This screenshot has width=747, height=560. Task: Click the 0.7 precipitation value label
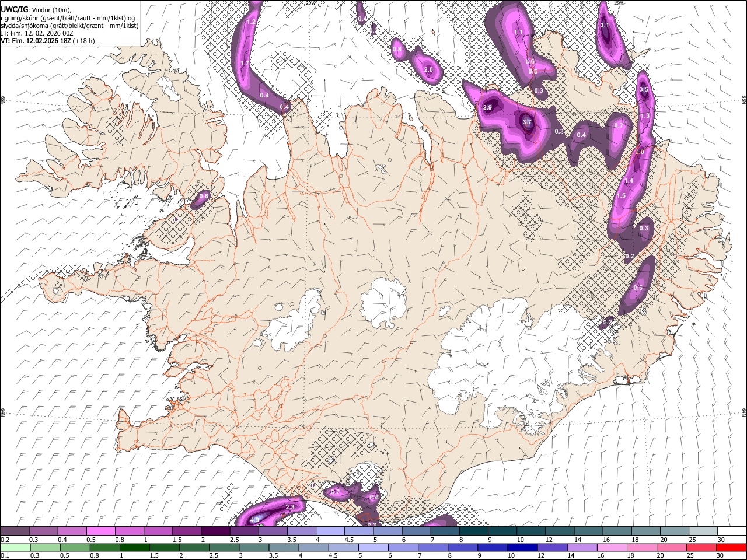[619, 125]
